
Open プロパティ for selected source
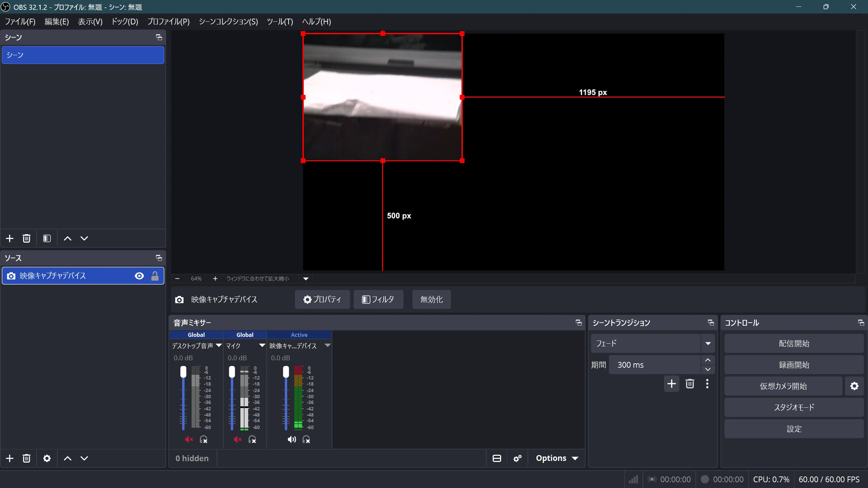tap(322, 299)
